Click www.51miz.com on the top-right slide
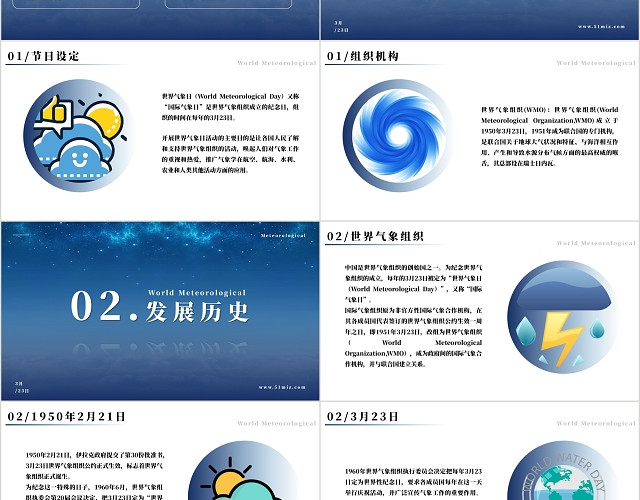The image size is (640, 500). point(601,27)
